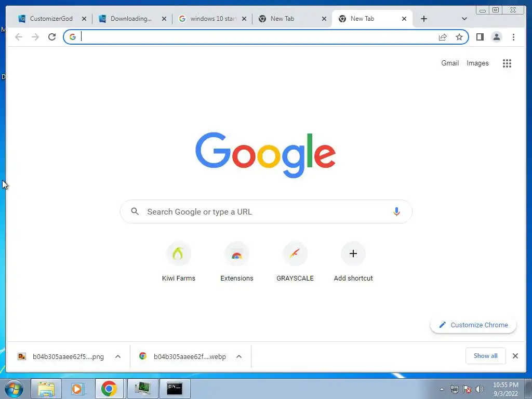Screen dimensions: 532x399
Task: Close the CustomizerGod tab
Action: [x=84, y=19]
